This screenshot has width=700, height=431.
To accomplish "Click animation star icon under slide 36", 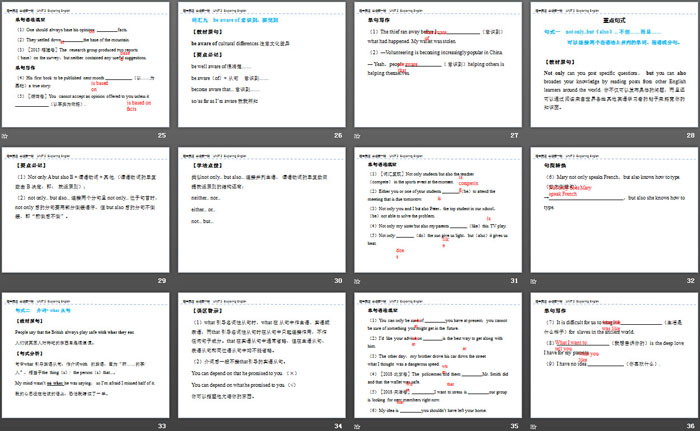I will point(533,427).
